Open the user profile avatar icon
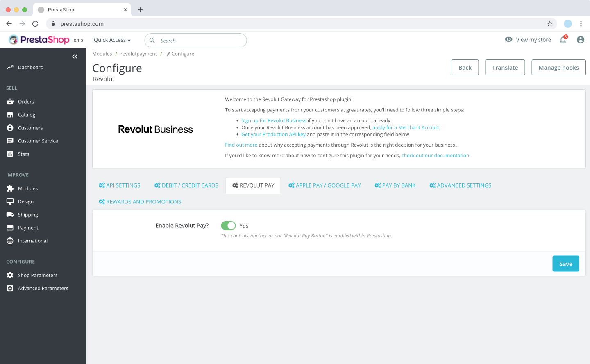590x364 pixels. (x=581, y=40)
